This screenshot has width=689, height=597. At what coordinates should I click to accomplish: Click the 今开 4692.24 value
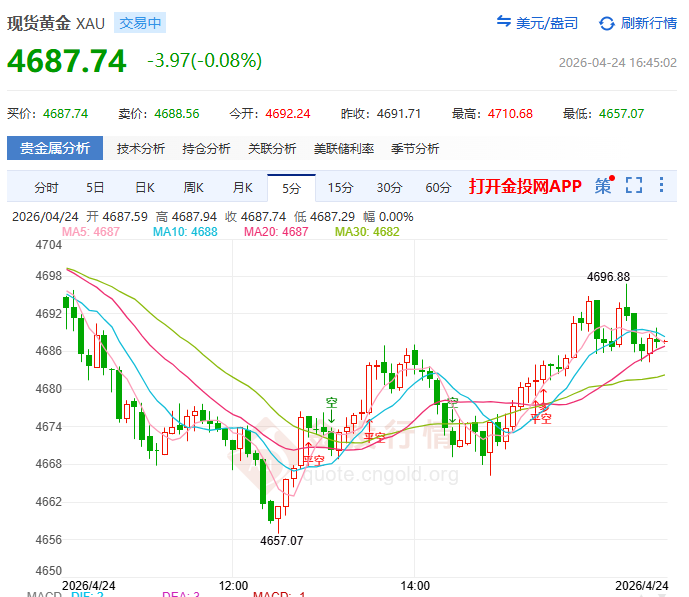pyautogui.click(x=288, y=114)
